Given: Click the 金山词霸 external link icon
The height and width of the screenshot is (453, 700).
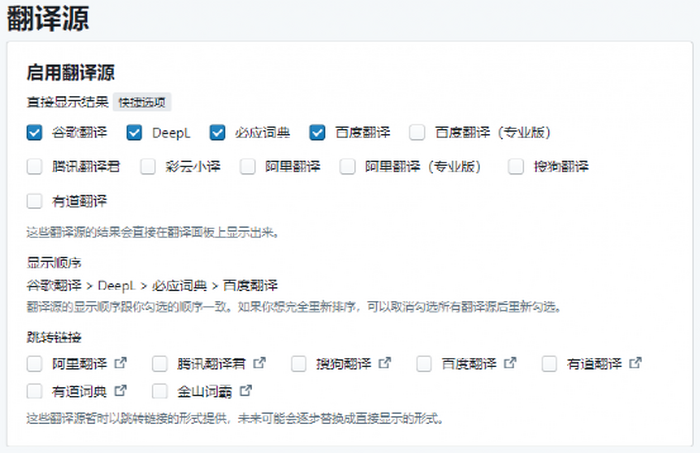Looking at the screenshot, I should [246, 390].
